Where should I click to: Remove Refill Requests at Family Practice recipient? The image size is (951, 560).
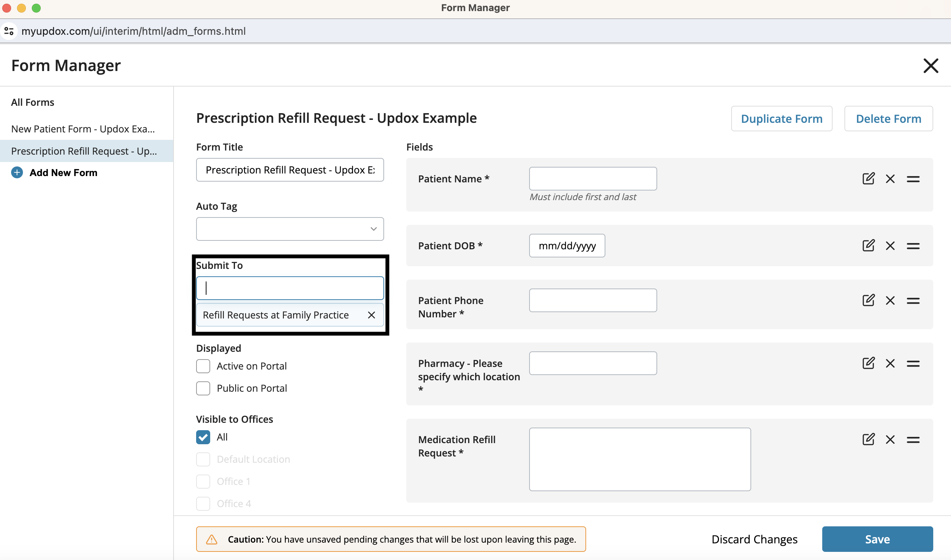[x=371, y=315]
